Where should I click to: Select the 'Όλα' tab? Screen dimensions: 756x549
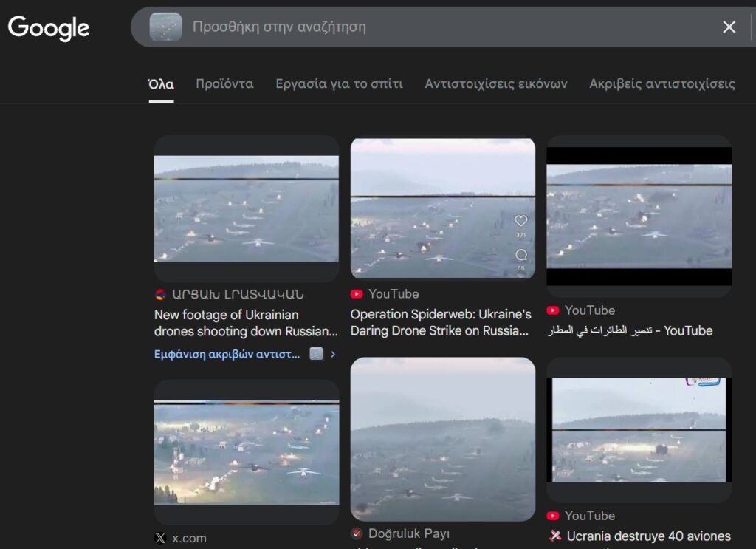161,84
